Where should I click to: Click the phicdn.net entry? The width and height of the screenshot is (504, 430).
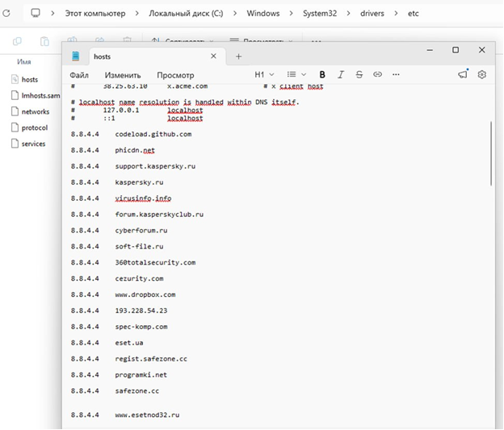pyautogui.click(x=135, y=150)
